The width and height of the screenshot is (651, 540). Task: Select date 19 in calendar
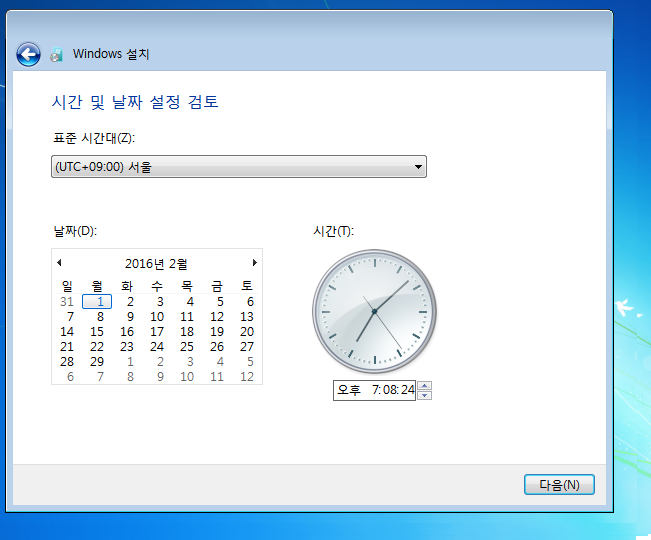click(217, 332)
